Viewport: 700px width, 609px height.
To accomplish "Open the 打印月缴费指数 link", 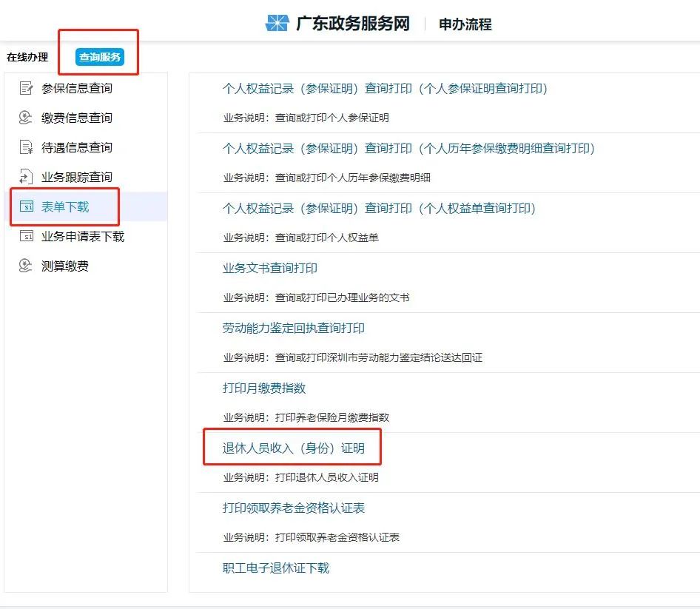I will [x=263, y=388].
